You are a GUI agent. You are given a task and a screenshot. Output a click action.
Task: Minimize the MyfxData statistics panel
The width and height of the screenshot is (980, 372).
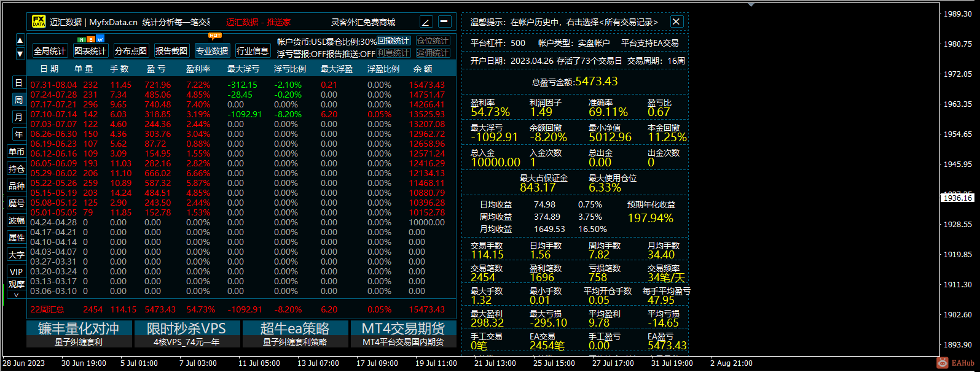coord(445,22)
